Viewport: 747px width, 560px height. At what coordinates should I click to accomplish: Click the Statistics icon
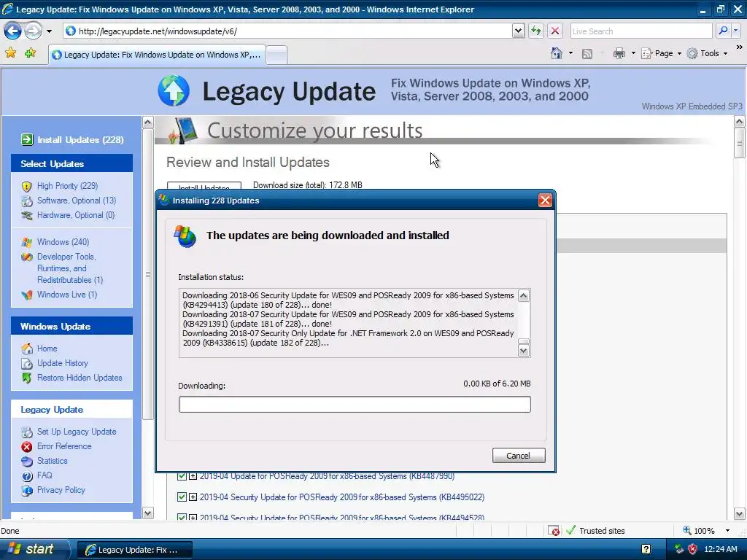tap(27, 461)
